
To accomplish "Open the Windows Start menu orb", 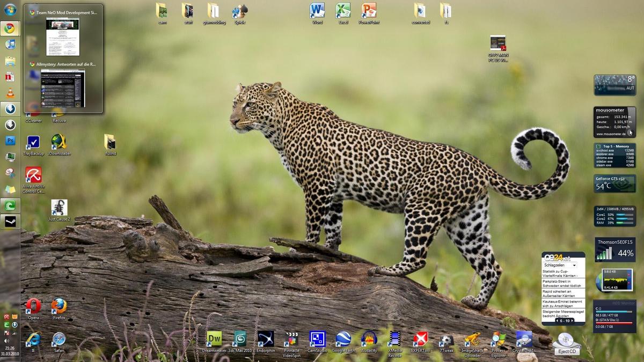I will (10, 10).
